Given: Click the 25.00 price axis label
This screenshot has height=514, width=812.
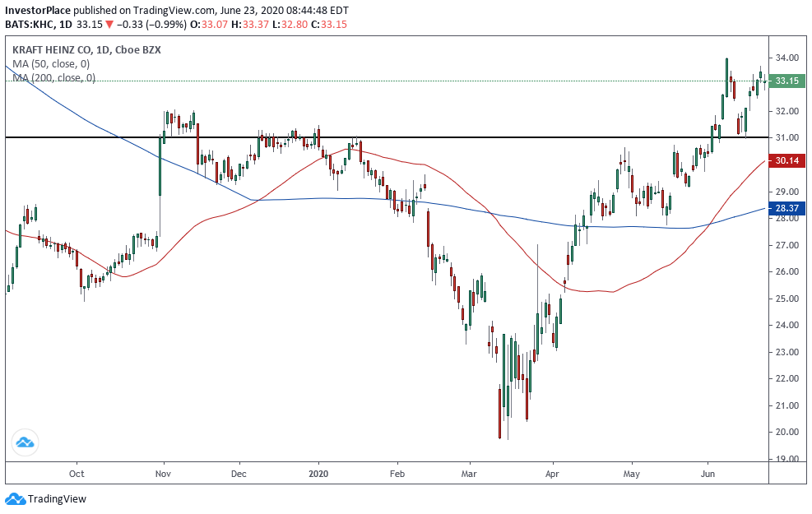Looking at the screenshot, I should [787, 299].
